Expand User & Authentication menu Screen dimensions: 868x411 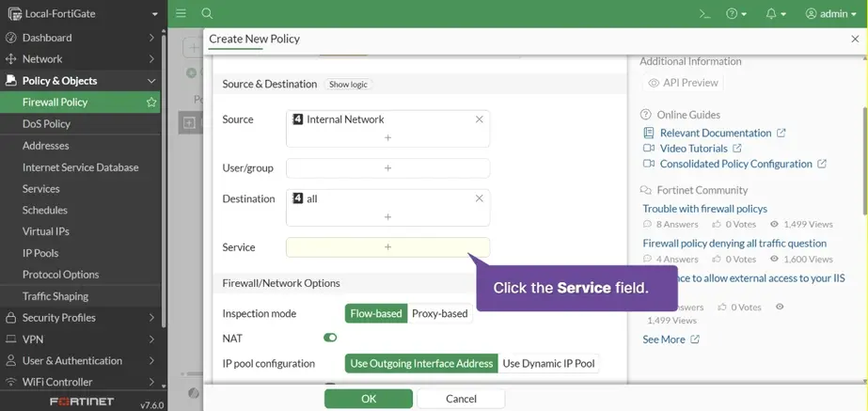click(80, 360)
